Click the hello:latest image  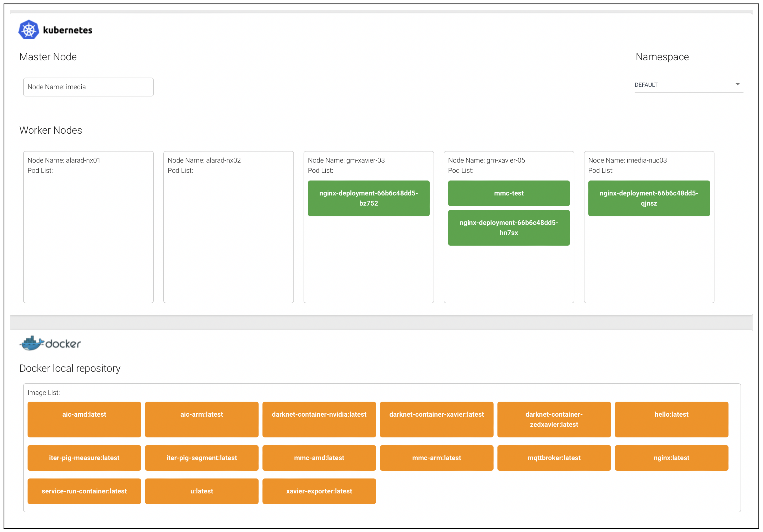tap(671, 419)
